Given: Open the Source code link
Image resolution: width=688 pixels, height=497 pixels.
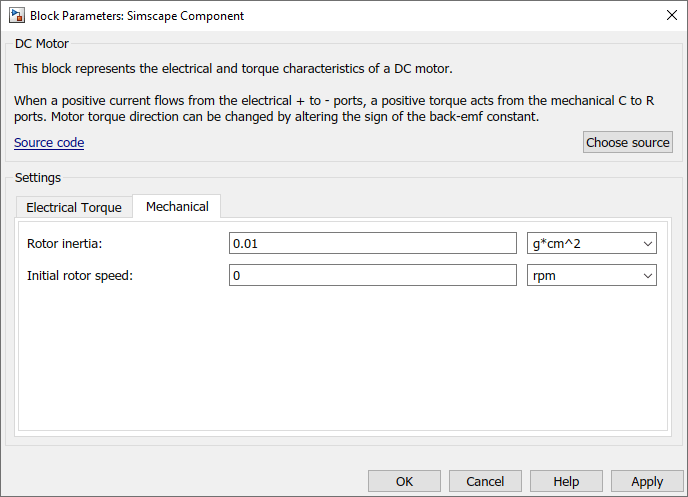Looking at the screenshot, I should [x=49, y=143].
